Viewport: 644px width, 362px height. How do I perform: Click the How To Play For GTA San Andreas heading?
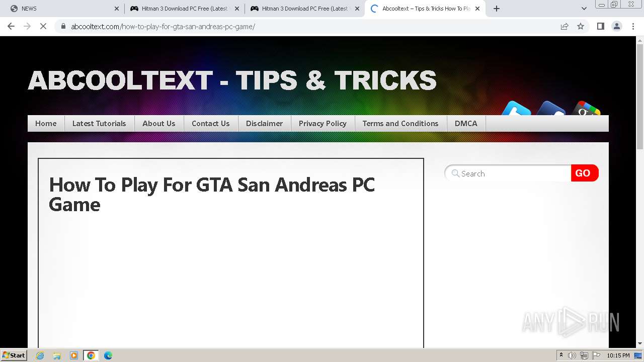tap(212, 195)
